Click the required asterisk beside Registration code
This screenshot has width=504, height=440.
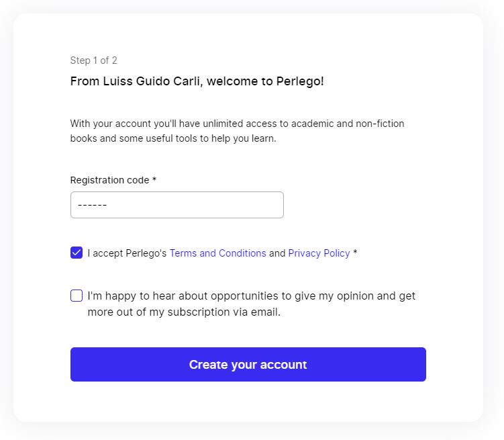click(x=154, y=180)
